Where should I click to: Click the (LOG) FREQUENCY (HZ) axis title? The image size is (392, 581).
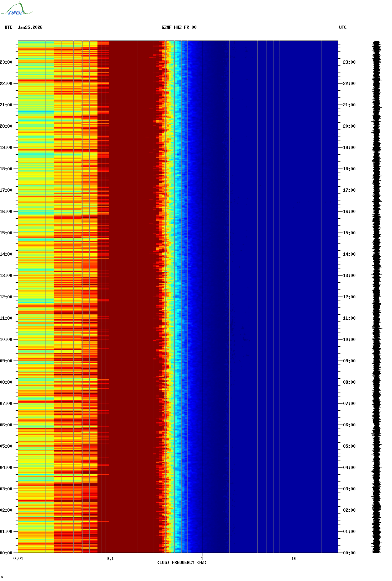click(182, 563)
